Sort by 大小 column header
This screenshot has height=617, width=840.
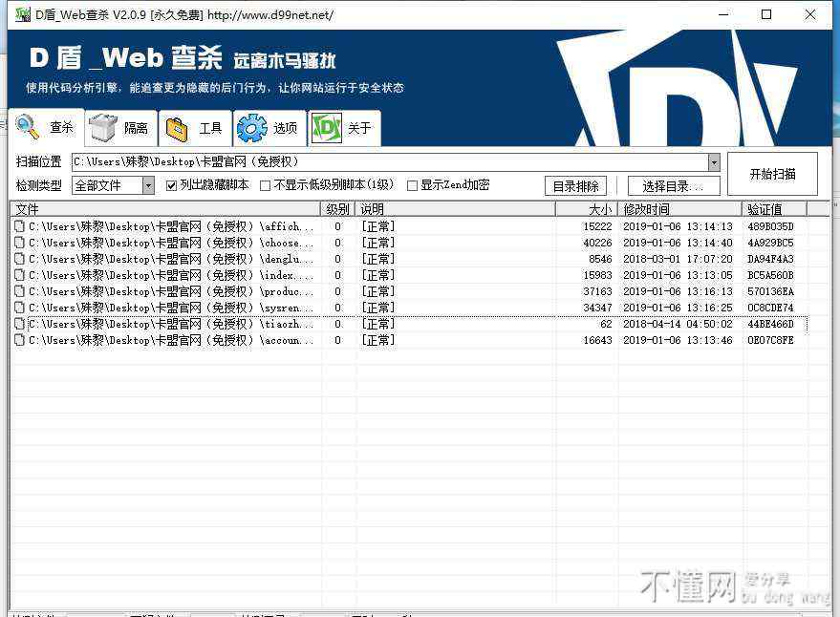coord(587,209)
